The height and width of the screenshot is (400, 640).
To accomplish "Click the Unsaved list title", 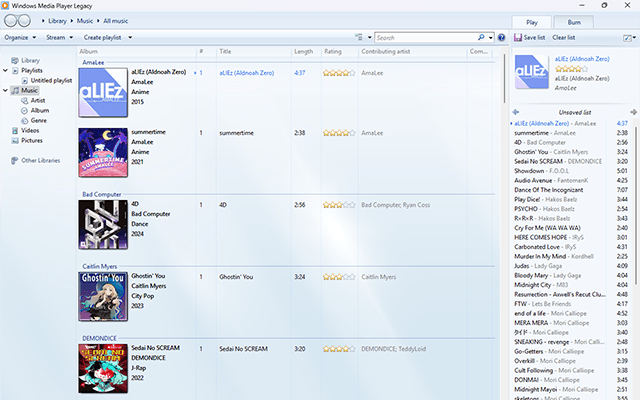I will (575, 112).
